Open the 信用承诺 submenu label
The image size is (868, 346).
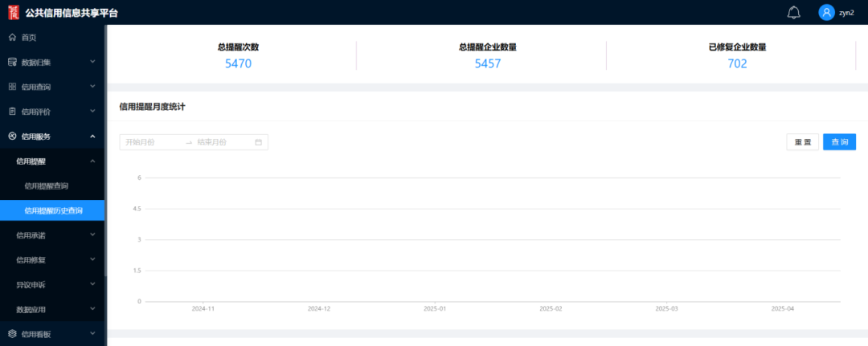[x=31, y=235]
